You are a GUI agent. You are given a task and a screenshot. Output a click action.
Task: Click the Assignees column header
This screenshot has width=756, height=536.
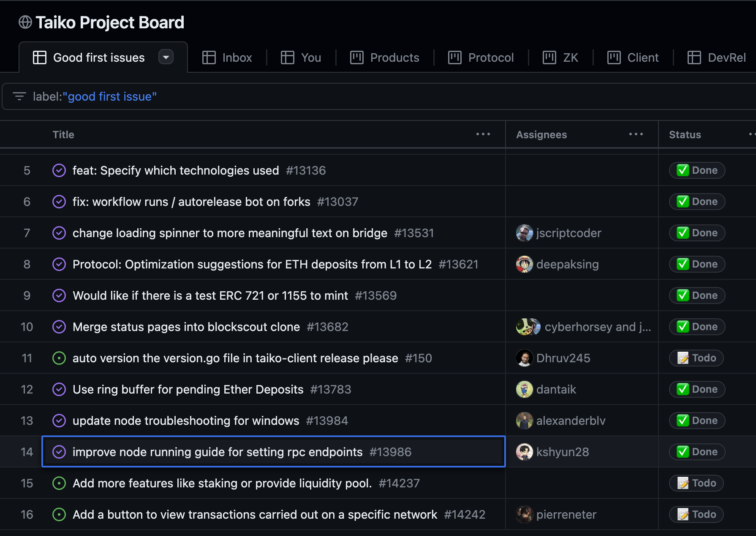tap(541, 135)
